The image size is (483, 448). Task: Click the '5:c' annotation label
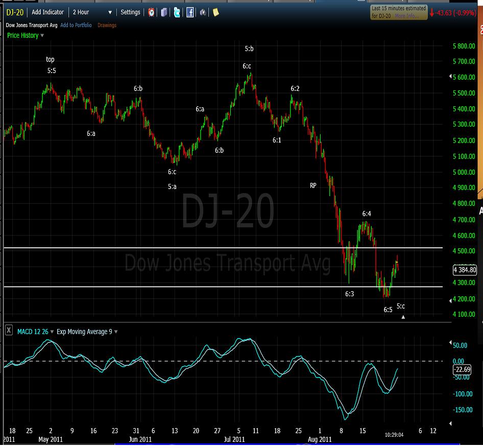tap(401, 306)
